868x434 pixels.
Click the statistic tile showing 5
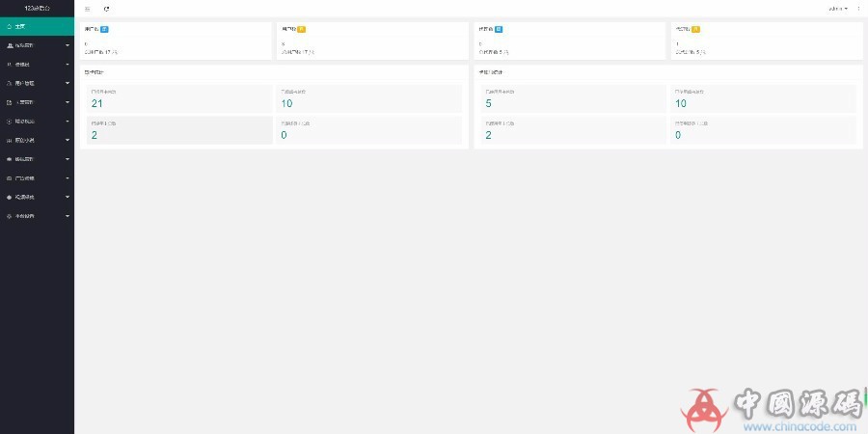(572, 98)
